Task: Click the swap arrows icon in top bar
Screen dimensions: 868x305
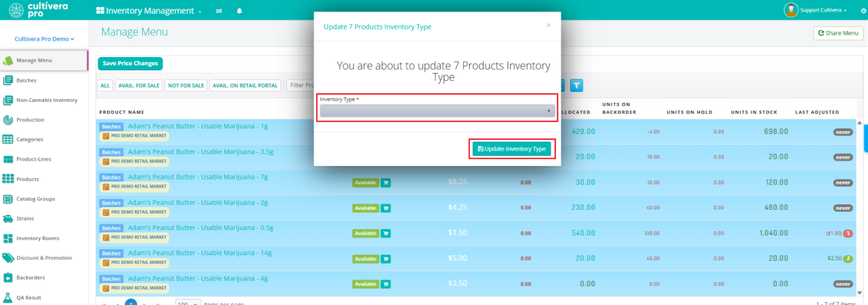Action: coord(219,11)
